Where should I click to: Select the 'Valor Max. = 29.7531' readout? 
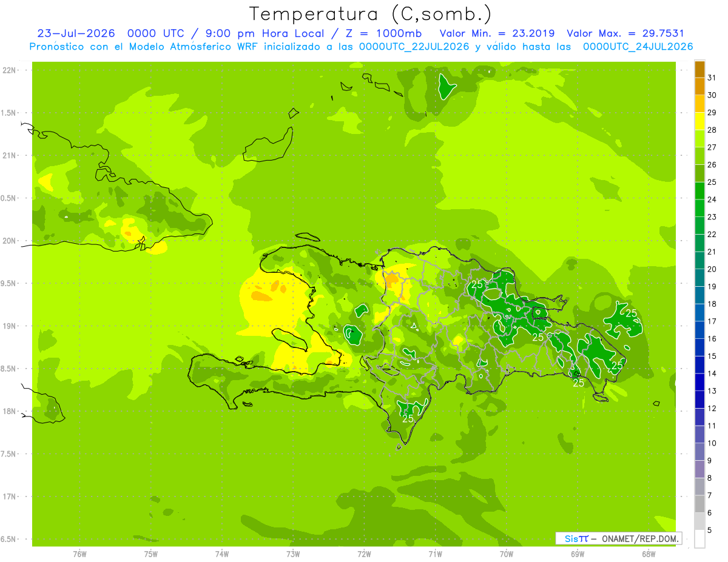(x=625, y=33)
